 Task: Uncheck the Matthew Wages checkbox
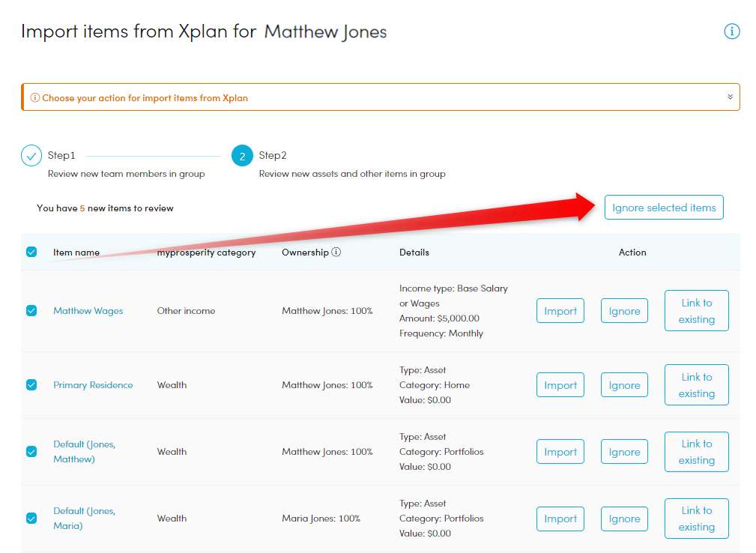point(31,311)
